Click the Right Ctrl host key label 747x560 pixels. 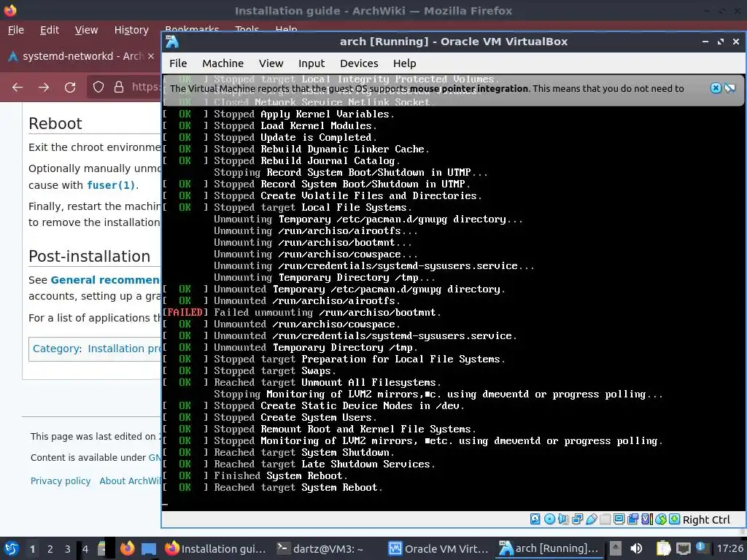(x=706, y=519)
